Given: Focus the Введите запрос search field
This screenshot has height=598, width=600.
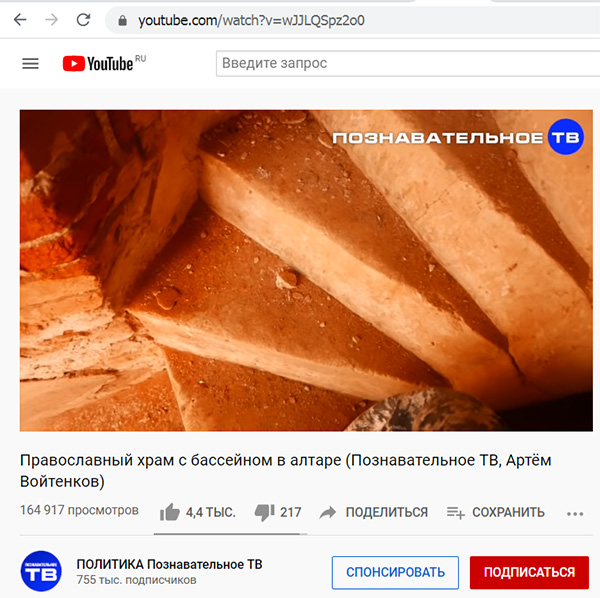Looking at the screenshot, I should 408,63.
